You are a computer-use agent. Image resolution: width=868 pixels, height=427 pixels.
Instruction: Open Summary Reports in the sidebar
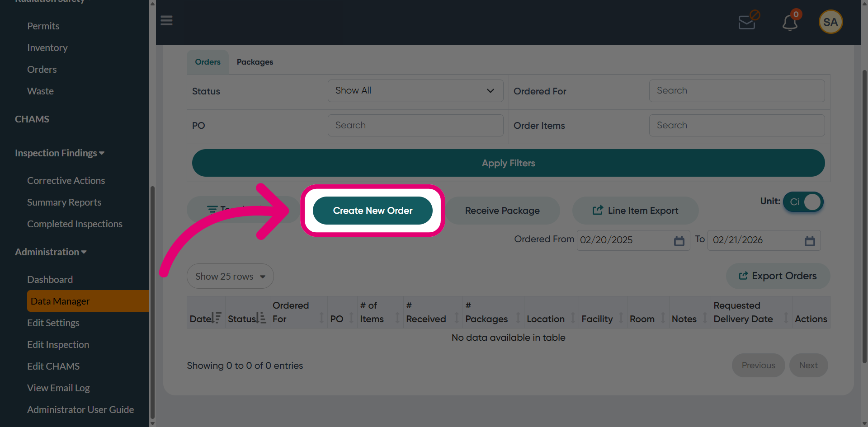pyautogui.click(x=64, y=202)
